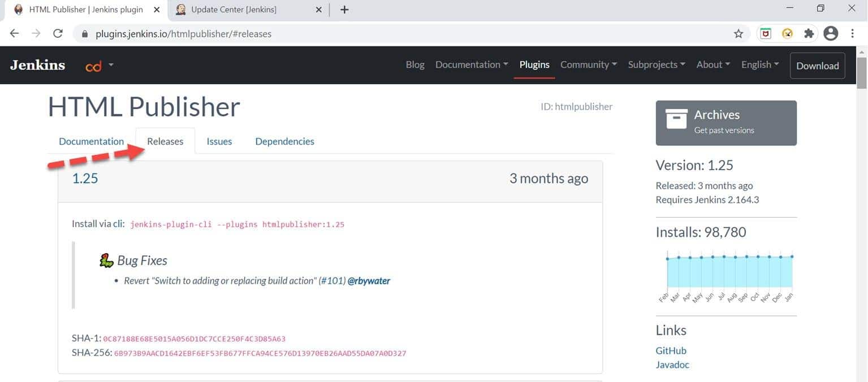The width and height of the screenshot is (868, 382).
Task: Select the HTML Publisher browser tab
Action: (x=87, y=10)
